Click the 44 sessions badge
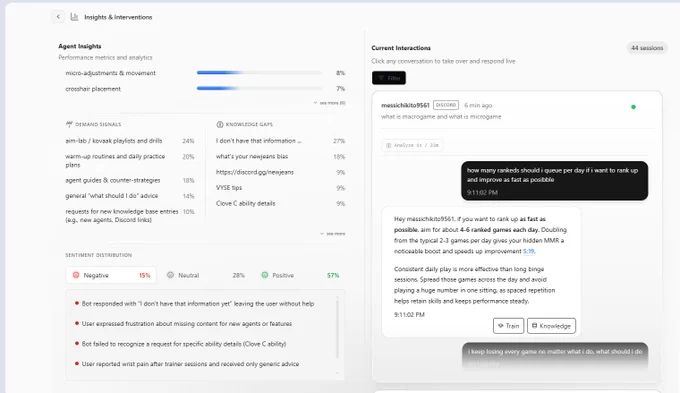Viewport: 680px width, 393px height. (647, 48)
